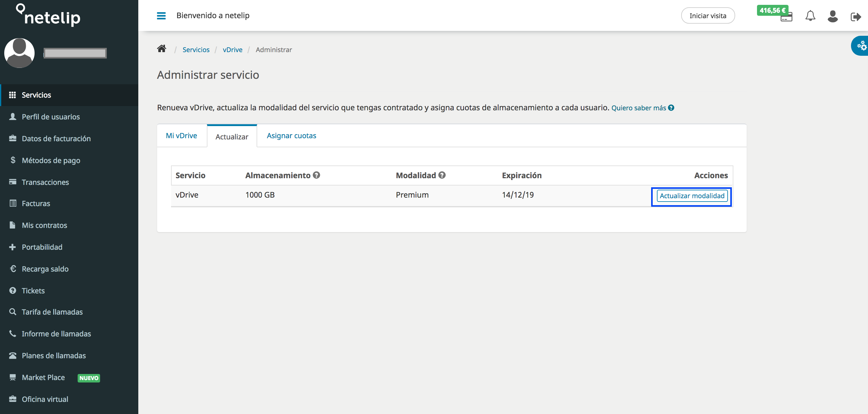Open the user account icon
This screenshot has height=414, width=868.
coord(832,16)
